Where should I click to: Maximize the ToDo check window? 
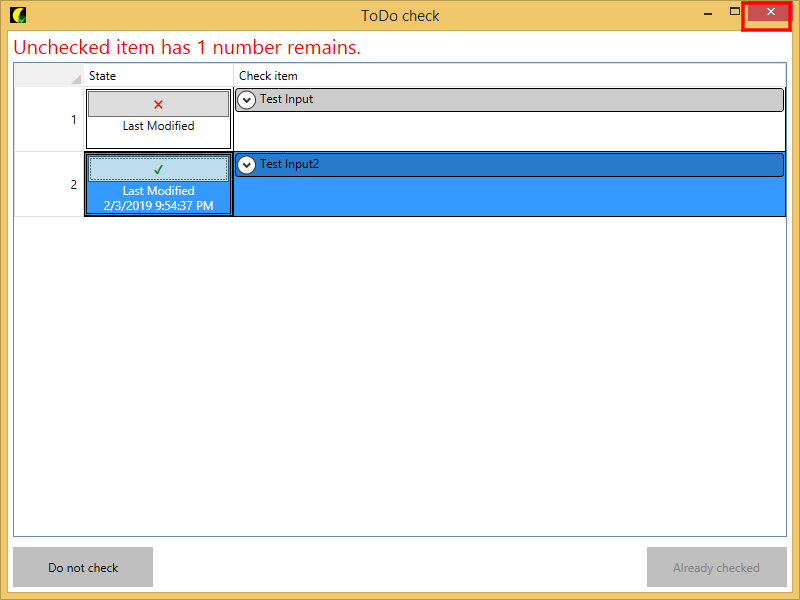(735, 12)
